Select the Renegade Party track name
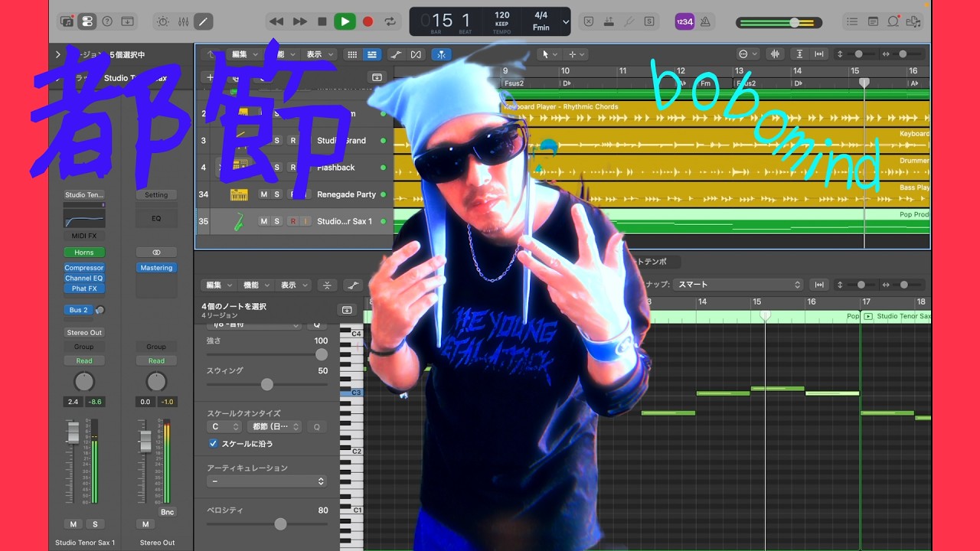 [x=347, y=194]
